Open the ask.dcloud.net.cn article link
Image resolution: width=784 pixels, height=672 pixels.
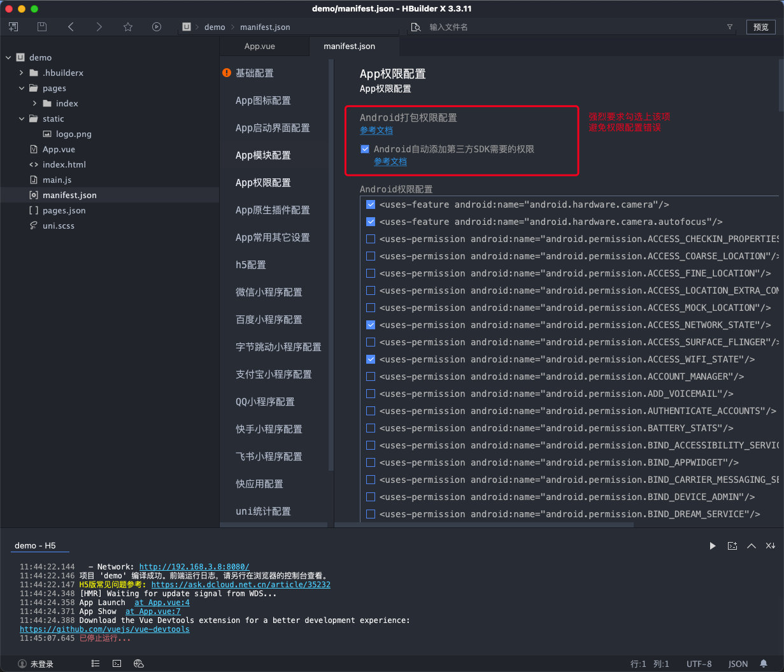point(241,585)
